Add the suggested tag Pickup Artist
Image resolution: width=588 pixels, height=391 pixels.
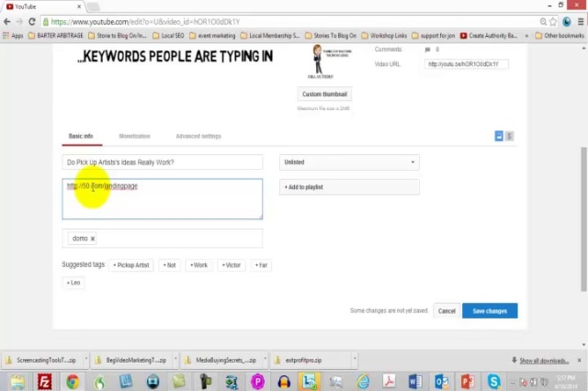[x=131, y=265]
